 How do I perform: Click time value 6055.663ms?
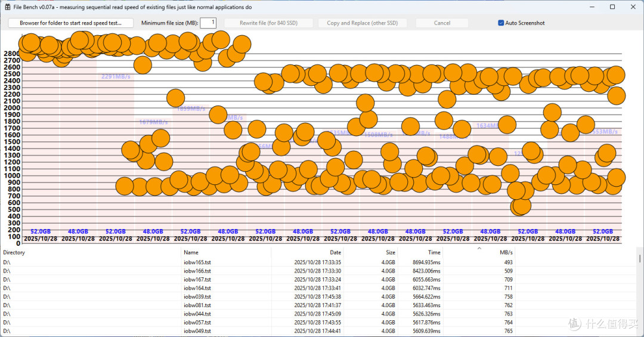(426, 280)
